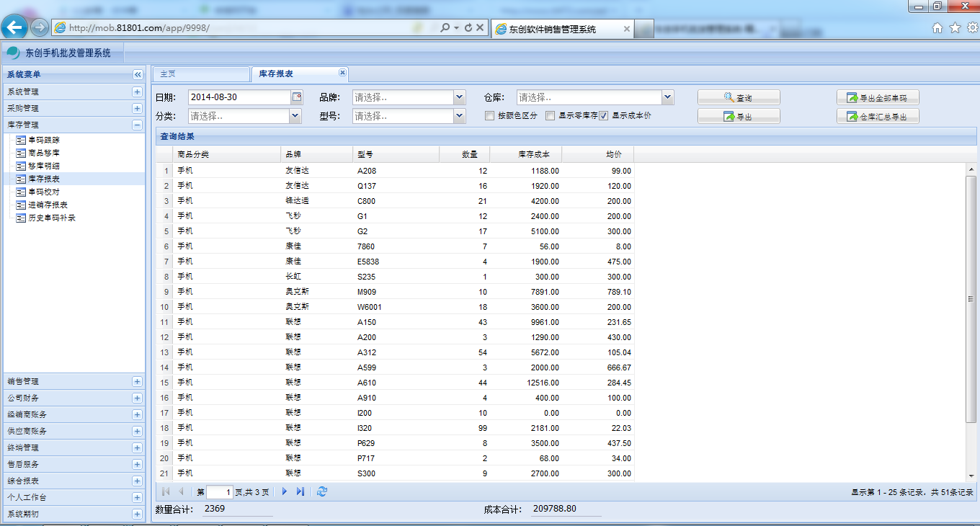Select the cell with value 12516.00
980x526 pixels.
(x=526, y=383)
